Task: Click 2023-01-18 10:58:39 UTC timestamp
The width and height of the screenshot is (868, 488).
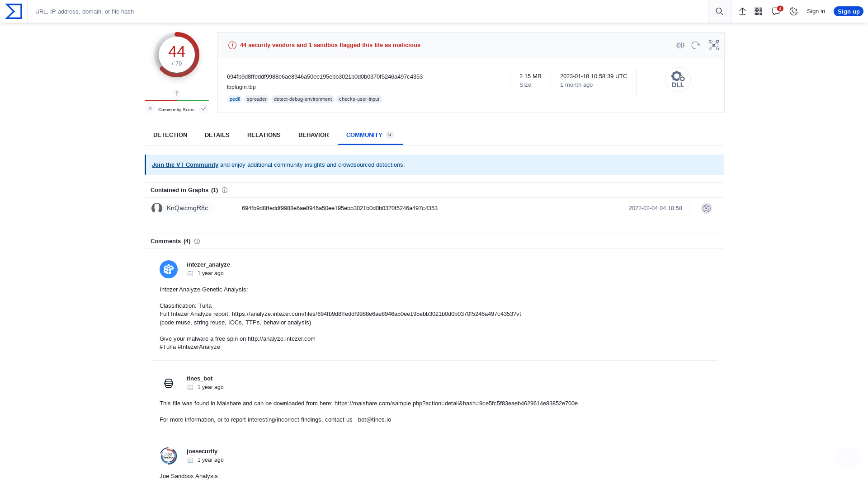Action: [x=594, y=76]
